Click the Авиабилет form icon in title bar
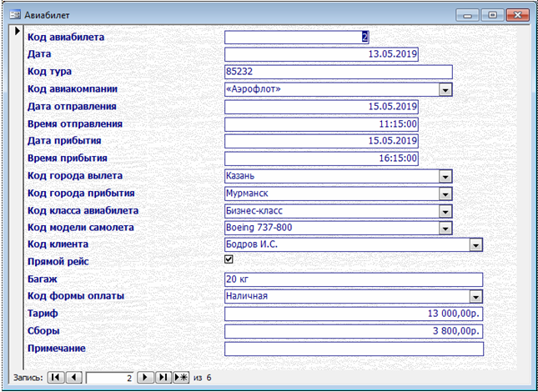The height and width of the screenshot is (392, 538). [16, 15]
